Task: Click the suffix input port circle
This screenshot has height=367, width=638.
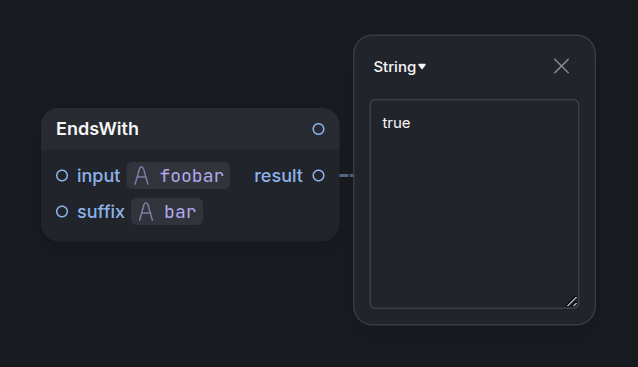Action: (x=62, y=212)
